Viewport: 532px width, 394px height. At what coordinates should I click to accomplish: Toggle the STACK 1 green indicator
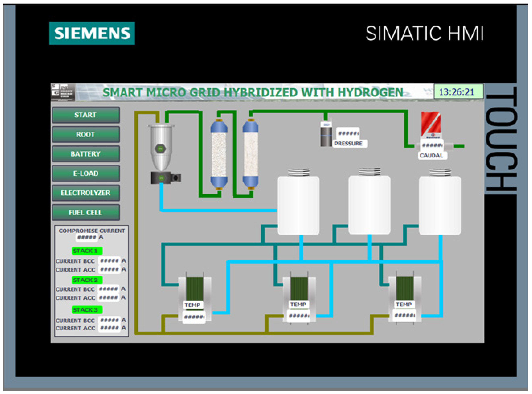tap(87, 251)
